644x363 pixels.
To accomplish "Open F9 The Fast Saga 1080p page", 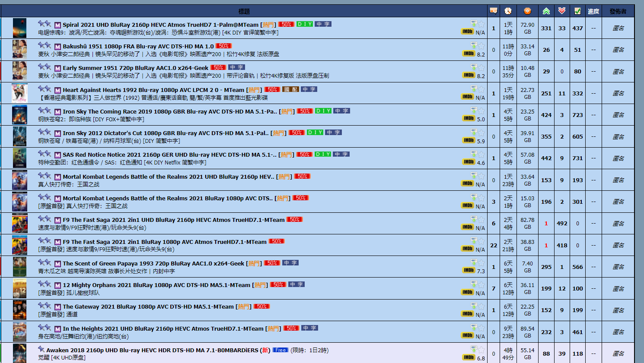I will coord(165,242).
